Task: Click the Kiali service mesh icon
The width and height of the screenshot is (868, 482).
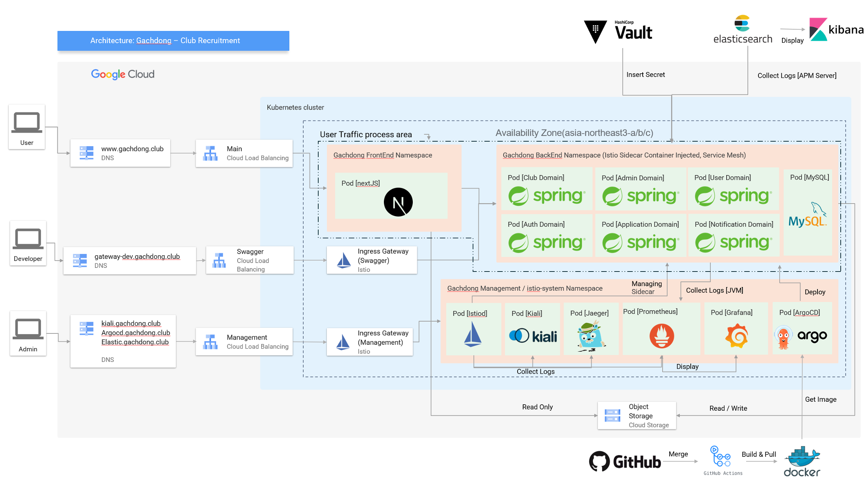Action: click(x=522, y=335)
